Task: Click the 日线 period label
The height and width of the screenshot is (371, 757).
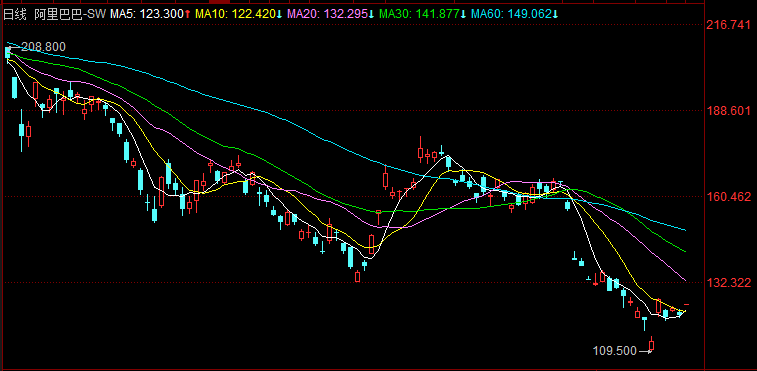Action: (14, 14)
